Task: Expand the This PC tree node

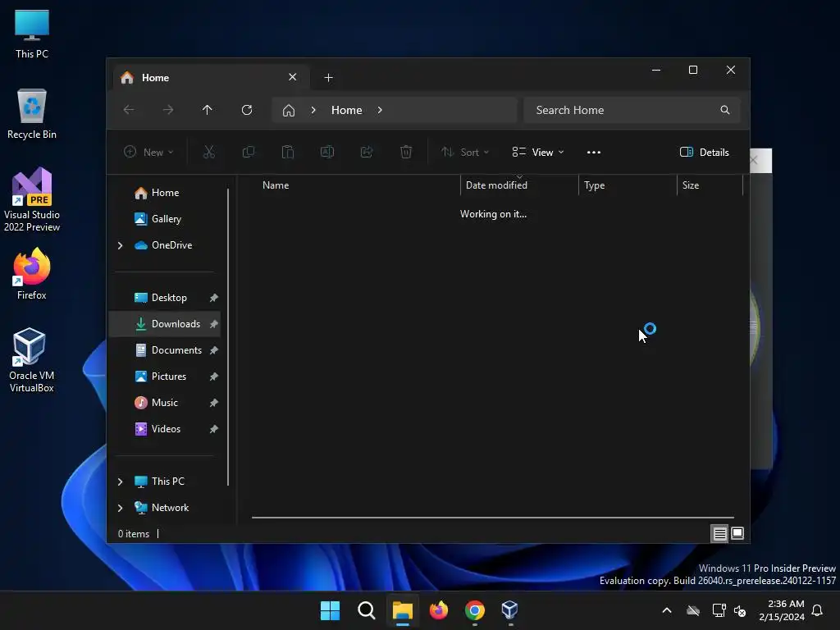Action: pyautogui.click(x=120, y=482)
